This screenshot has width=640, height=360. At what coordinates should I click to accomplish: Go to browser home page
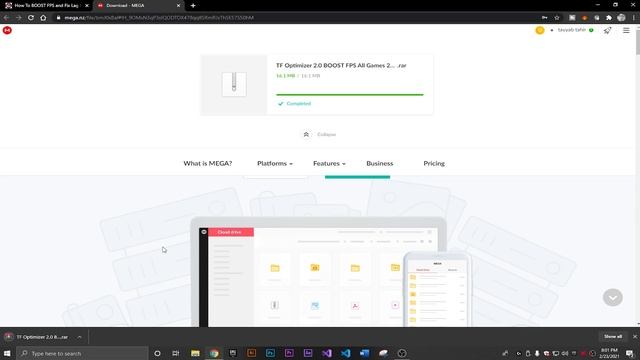click(x=43, y=18)
